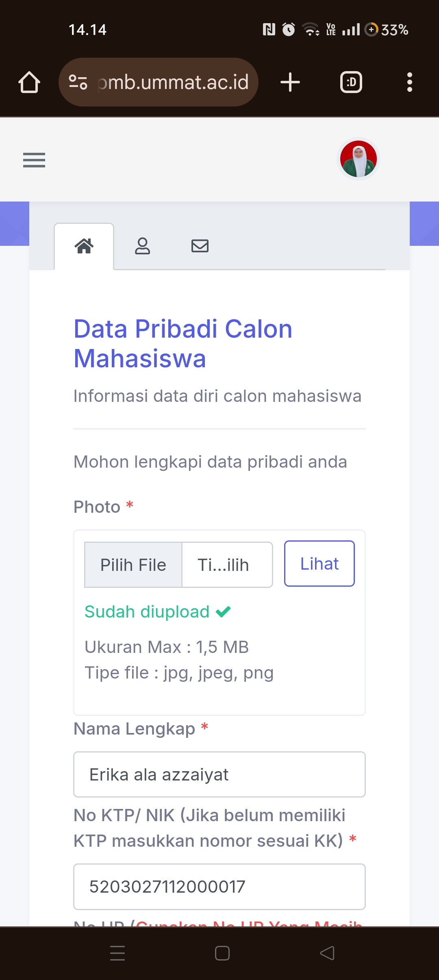The image size is (439, 980).
Task: Click the No KTP/NIK input field
Action: (x=219, y=887)
